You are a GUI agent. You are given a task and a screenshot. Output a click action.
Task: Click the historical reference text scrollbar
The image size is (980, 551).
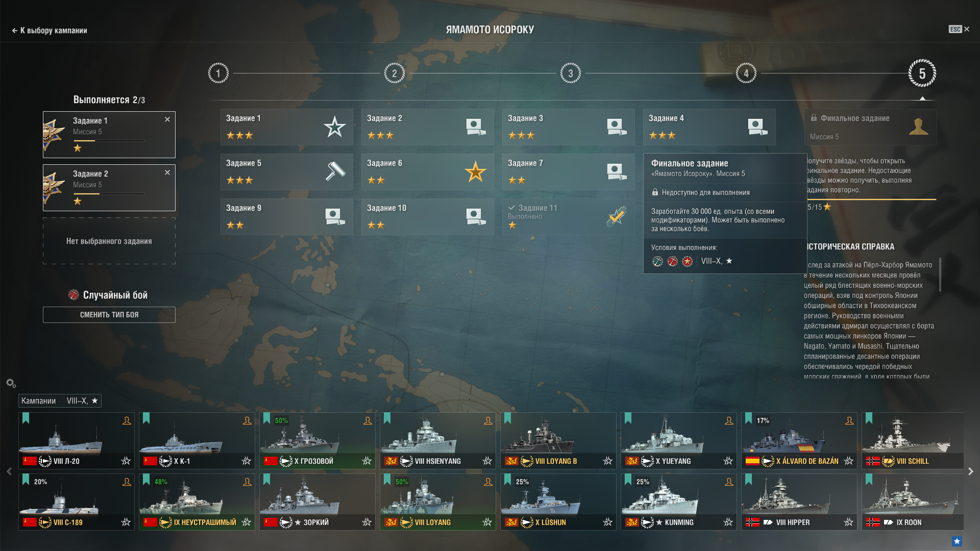point(940,275)
